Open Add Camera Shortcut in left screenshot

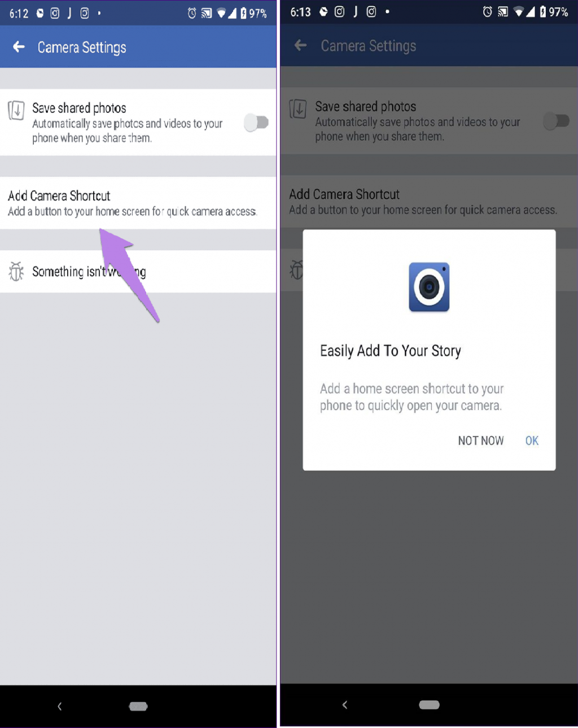click(138, 203)
